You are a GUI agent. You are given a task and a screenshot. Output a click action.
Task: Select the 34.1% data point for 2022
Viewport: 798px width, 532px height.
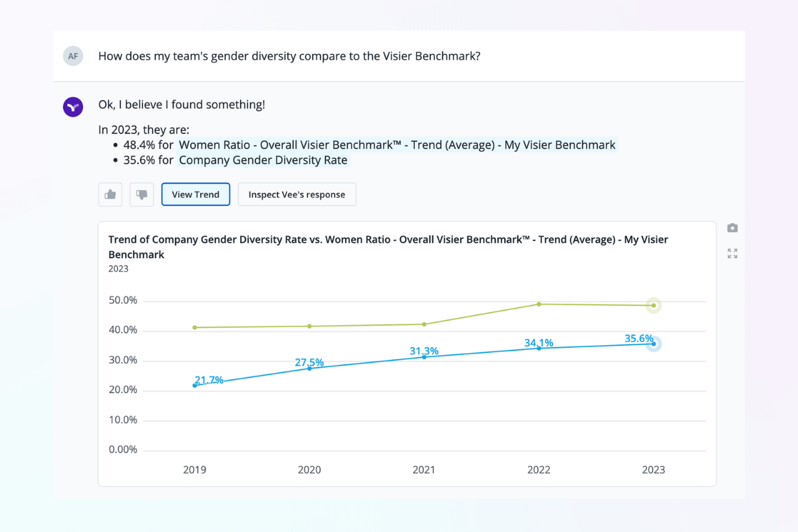coord(539,348)
